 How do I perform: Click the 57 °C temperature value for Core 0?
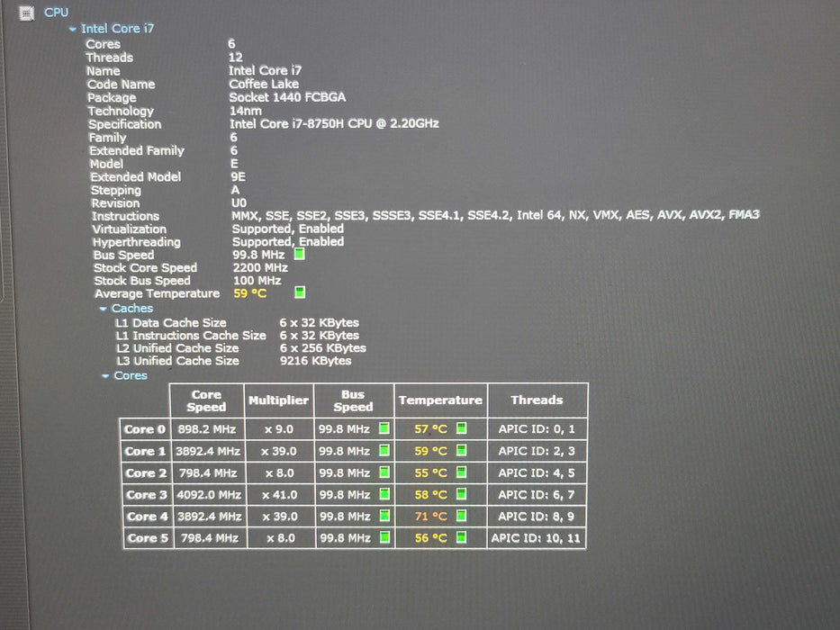point(430,429)
